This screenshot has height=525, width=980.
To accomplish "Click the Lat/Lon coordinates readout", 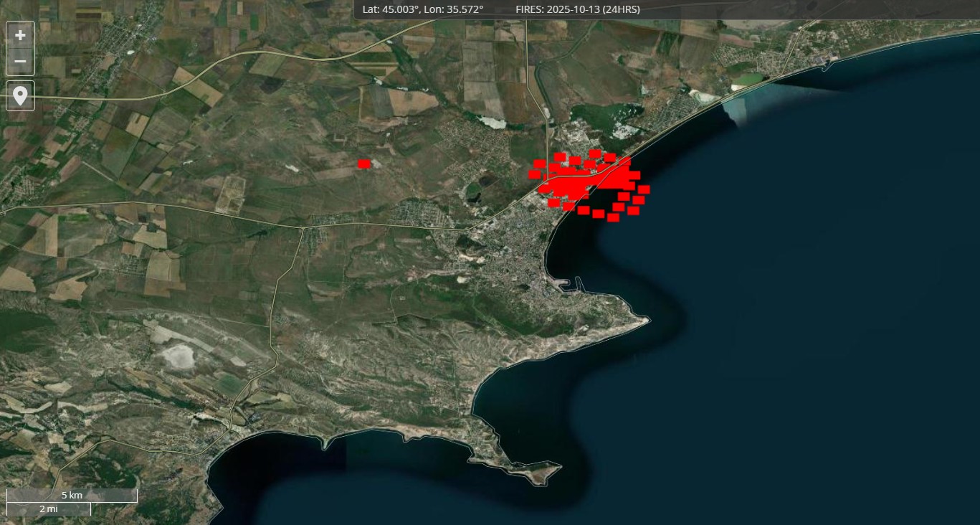I will pyautogui.click(x=423, y=9).
